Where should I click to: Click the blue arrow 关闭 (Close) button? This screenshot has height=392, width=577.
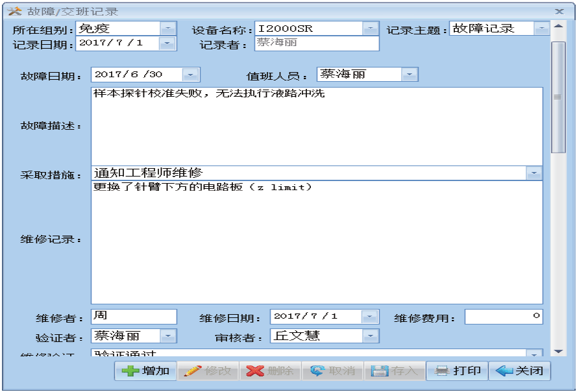pos(519,371)
